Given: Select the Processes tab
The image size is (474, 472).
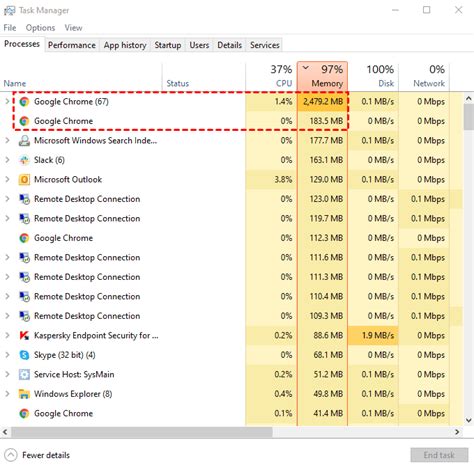Looking at the screenshot, I should [x=22, y=44].
